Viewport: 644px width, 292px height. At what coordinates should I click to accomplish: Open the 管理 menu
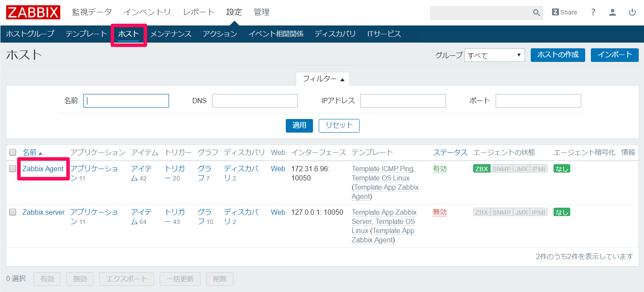(262, 12)
